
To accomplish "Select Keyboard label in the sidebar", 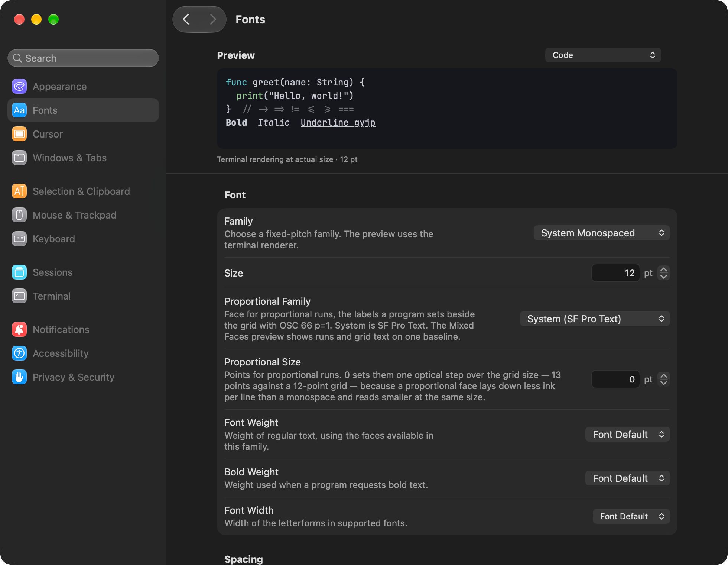I will coord(54,239).
